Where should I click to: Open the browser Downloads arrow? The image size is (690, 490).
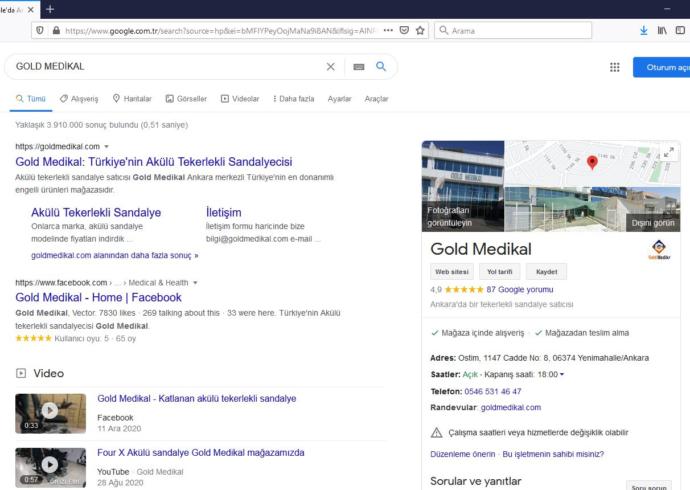coord(643,30)
